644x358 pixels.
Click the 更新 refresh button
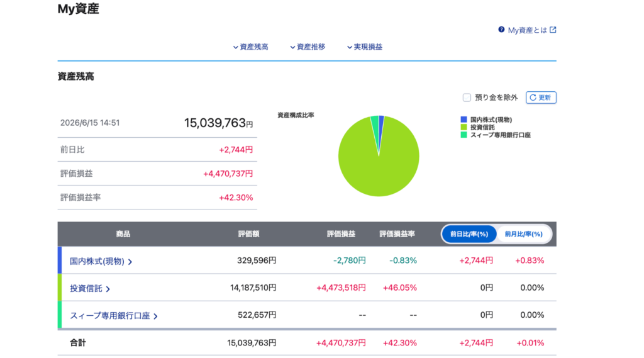[x=541, y=98]
